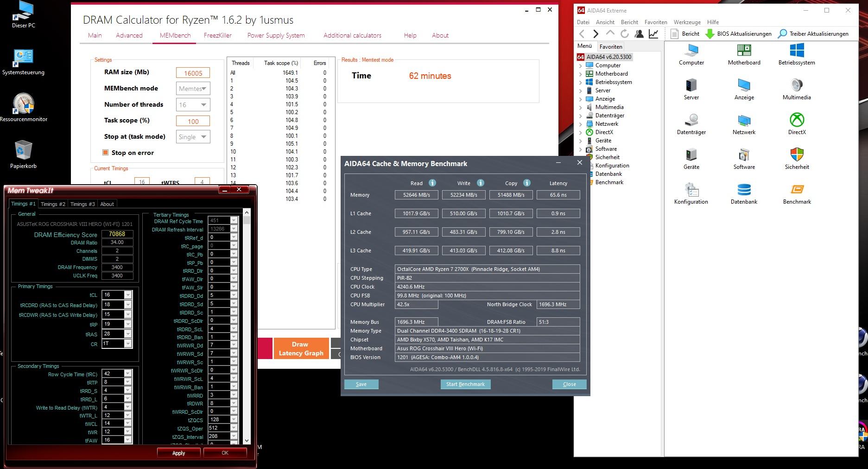
Task: Open Favoriten tab in AIDA64 sidebar
Action: [611, 46]
